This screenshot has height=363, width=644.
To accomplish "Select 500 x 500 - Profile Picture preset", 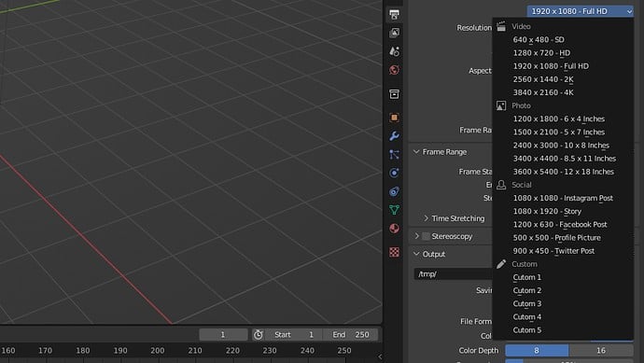I will point(563,238).
